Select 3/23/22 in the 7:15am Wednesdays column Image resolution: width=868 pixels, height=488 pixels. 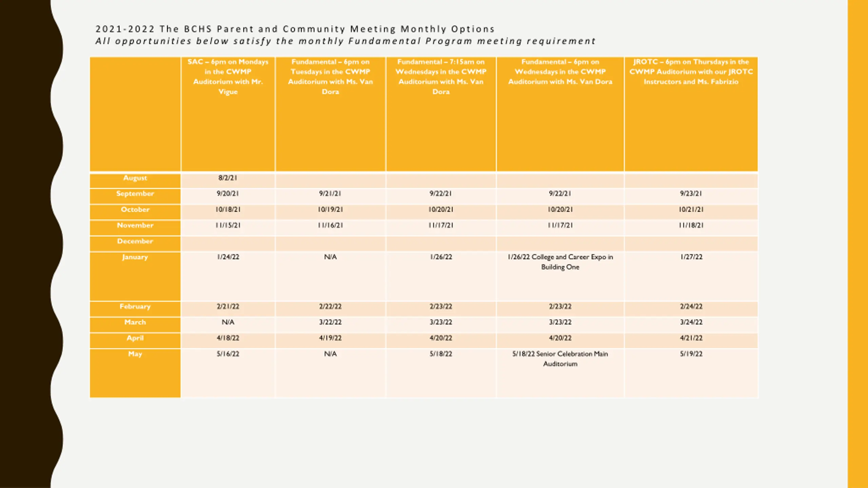[441, 325]
